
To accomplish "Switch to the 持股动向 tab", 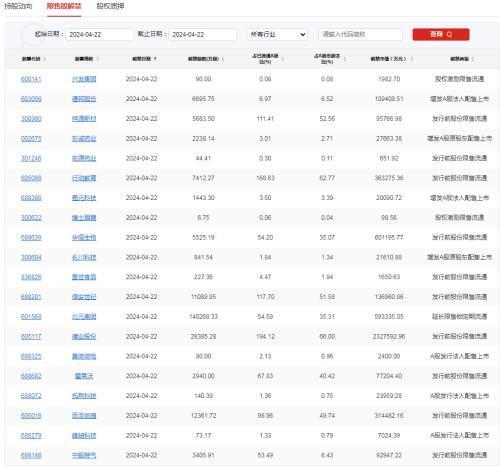I will click(18, 6).
